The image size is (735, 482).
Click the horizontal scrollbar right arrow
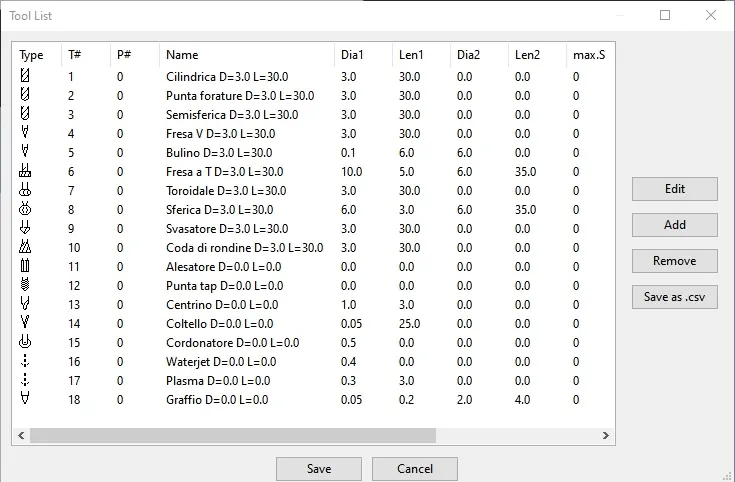tap(605, 436)
